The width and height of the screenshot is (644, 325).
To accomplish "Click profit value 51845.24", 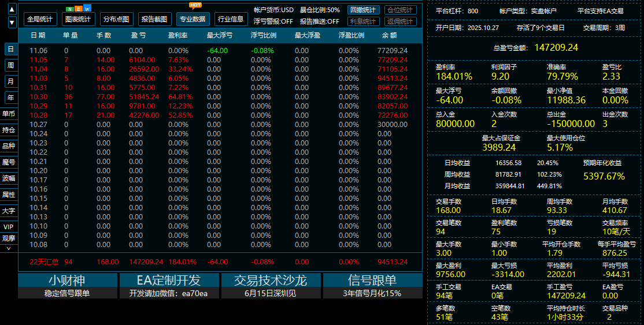I will (144, 97).
